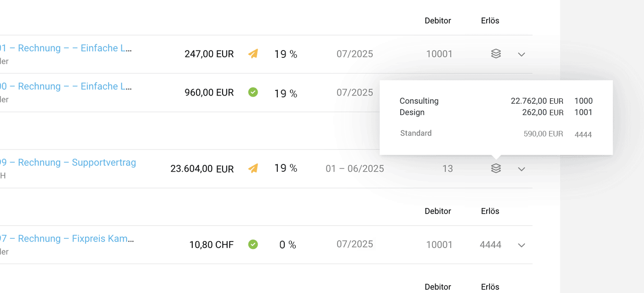Viewport: 644px width, 293px height.
Task: Expand the Fixpreis invoice row chevron
Action: click(521, 245)
